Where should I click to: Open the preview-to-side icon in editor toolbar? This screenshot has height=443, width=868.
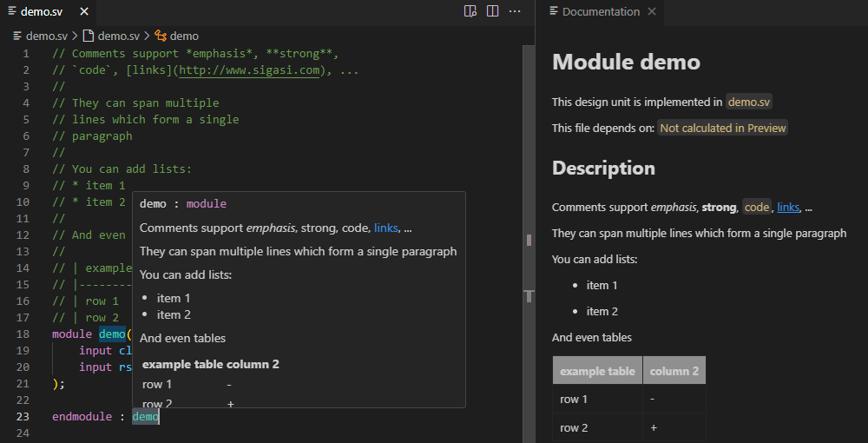pos(470,11)
